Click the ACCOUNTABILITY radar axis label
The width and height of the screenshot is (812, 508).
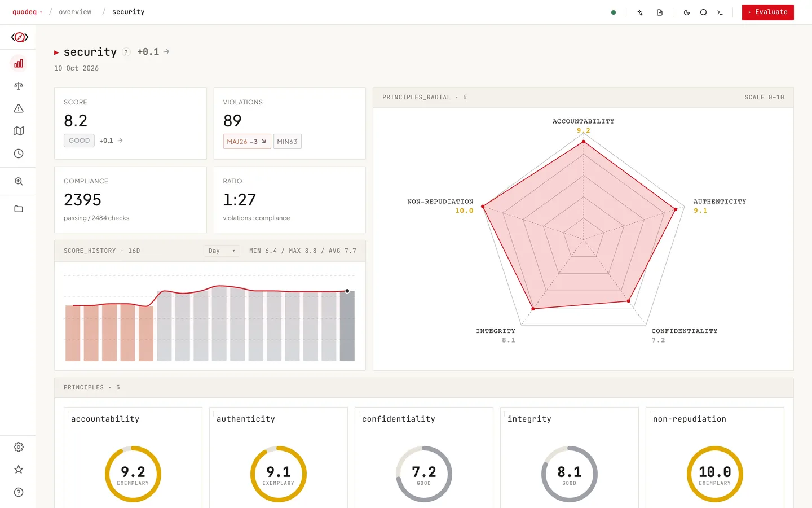pos(583,121)
